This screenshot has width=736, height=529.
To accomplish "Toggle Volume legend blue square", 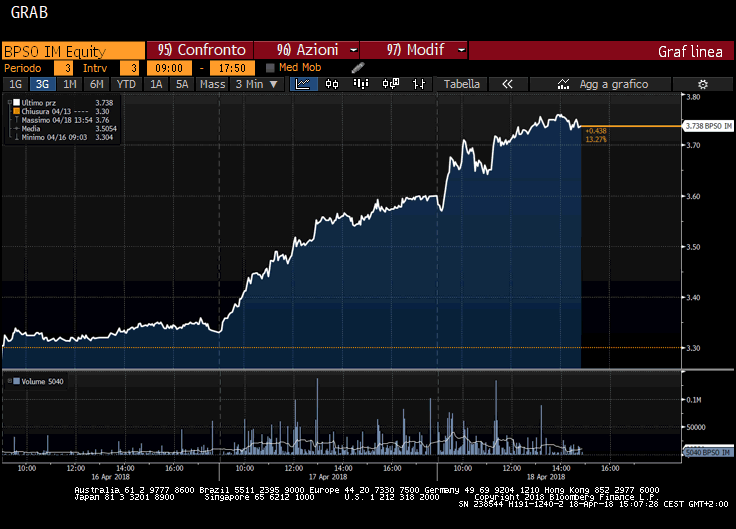I will (16, 381).
